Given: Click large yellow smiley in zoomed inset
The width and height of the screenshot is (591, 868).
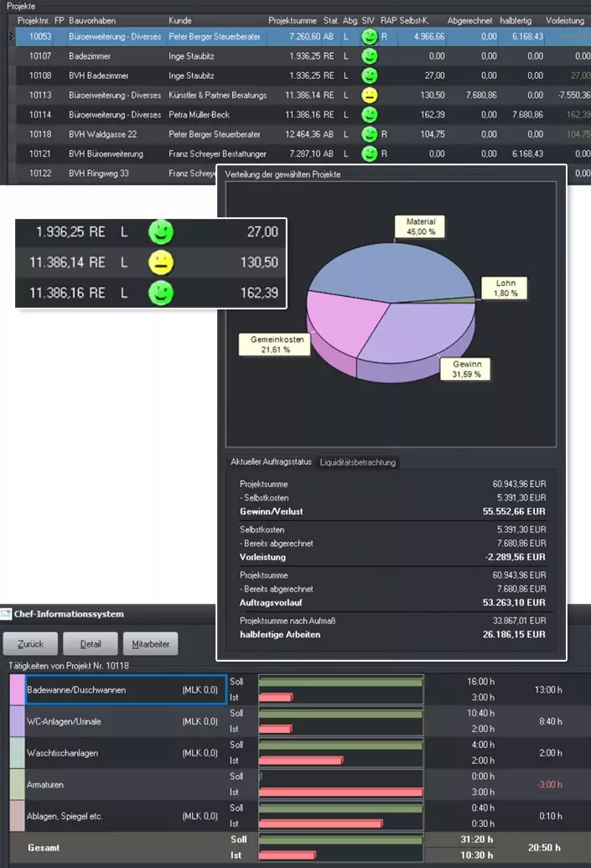Looking at the screenshot, I should click(161, 262).
